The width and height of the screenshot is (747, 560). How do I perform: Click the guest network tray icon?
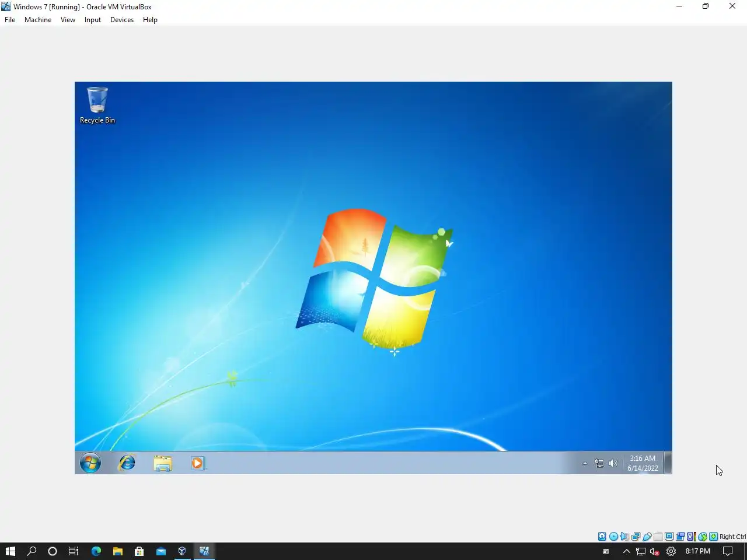click(599, 463)
